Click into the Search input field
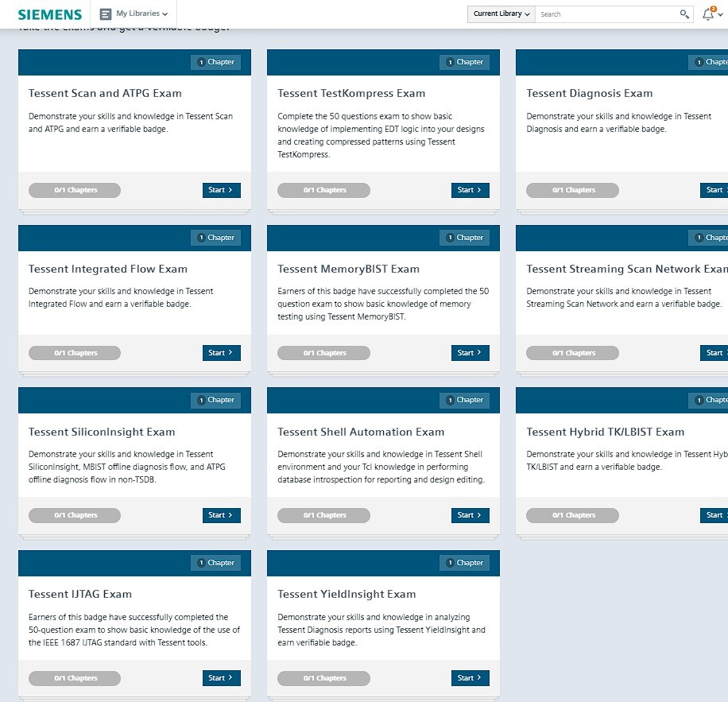Screen dimensions: 728x702 606,14
